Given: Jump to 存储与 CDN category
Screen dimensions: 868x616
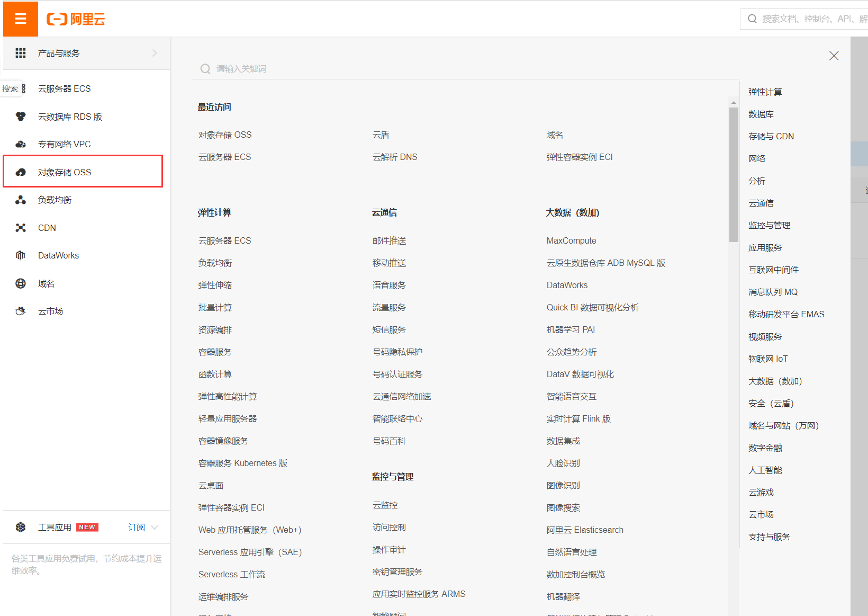Looking at the screenshot, I should (771, 136).
